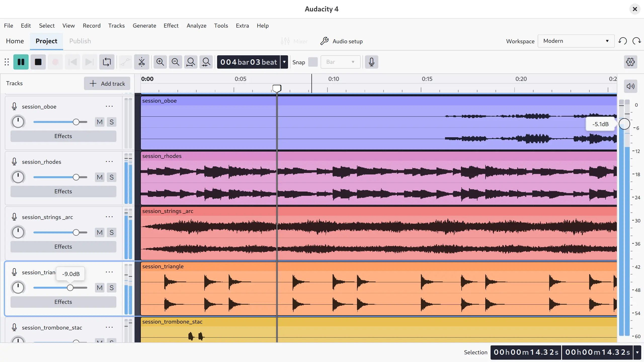This screenshot has width=644, height=362.
Task: Open the Workspace Modern dropdown
Action: [576, 41]
